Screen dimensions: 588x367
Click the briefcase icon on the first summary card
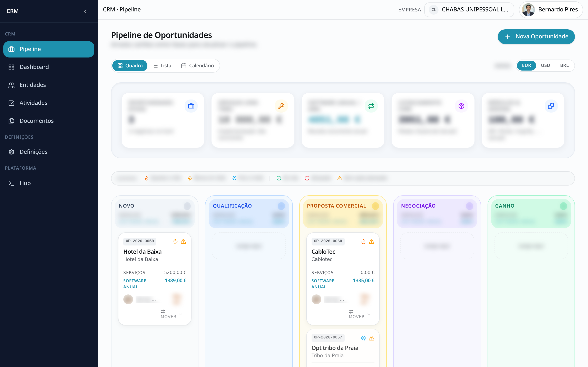(191, 106)
